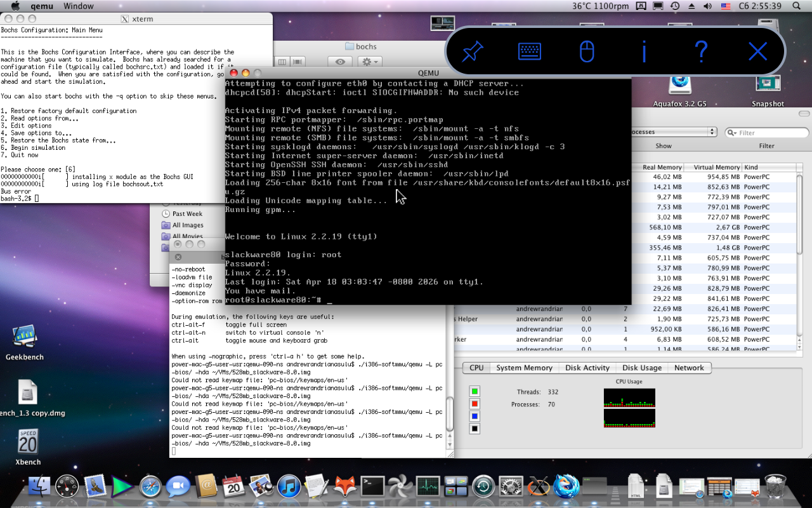This screenshot has height=508, width=812.
Task: Click the blue X icon in the overlay toolbar
Action: tap(758, 51)
